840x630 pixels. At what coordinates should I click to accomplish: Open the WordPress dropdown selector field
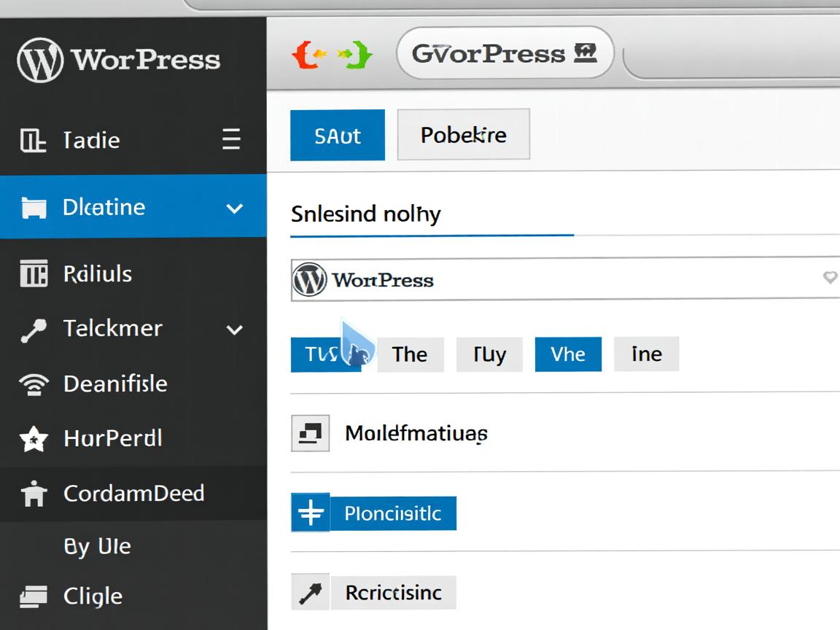(x=564, y=279)
